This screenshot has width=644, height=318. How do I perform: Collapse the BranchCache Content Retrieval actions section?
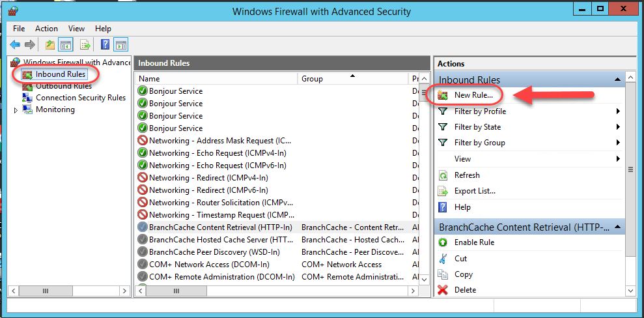click(x=617, y=227)
